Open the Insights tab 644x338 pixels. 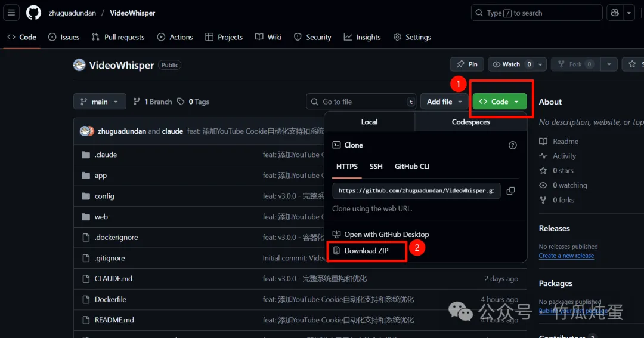(x=363, y=37)
